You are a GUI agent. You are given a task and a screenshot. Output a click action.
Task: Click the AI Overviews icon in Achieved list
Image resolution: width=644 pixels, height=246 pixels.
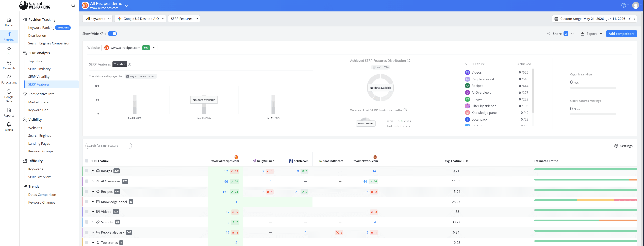467,92
